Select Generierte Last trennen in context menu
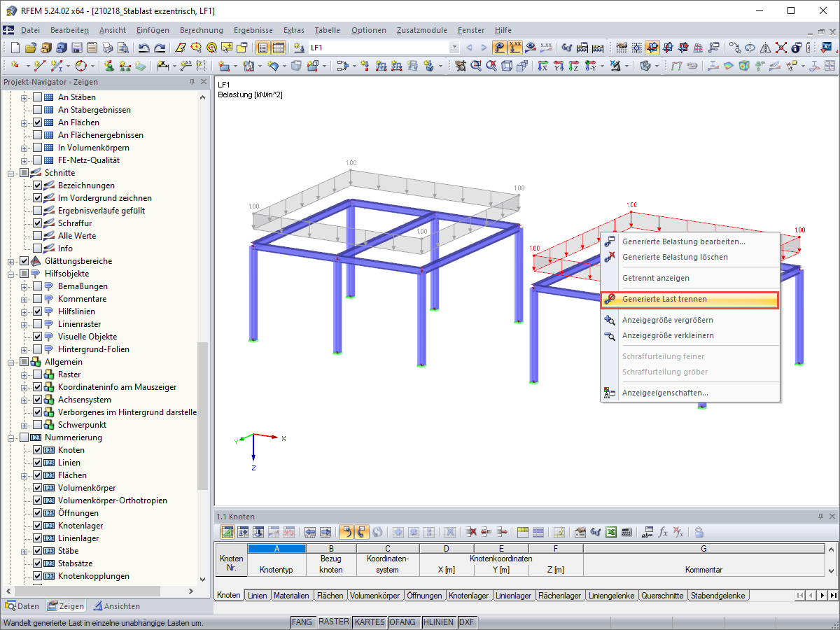This screenshot has width=840, height=630. 689,299
